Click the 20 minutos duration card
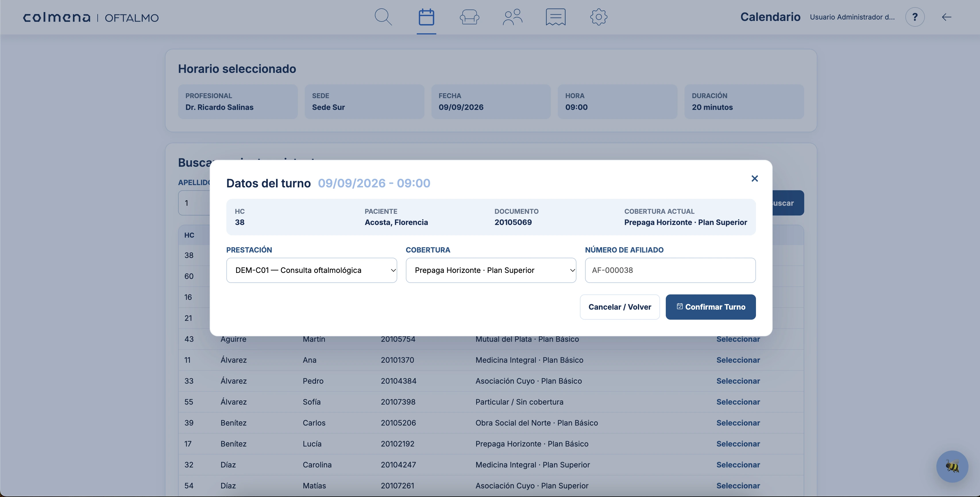This screenshot has width=980, height=497. coord(744,102)
